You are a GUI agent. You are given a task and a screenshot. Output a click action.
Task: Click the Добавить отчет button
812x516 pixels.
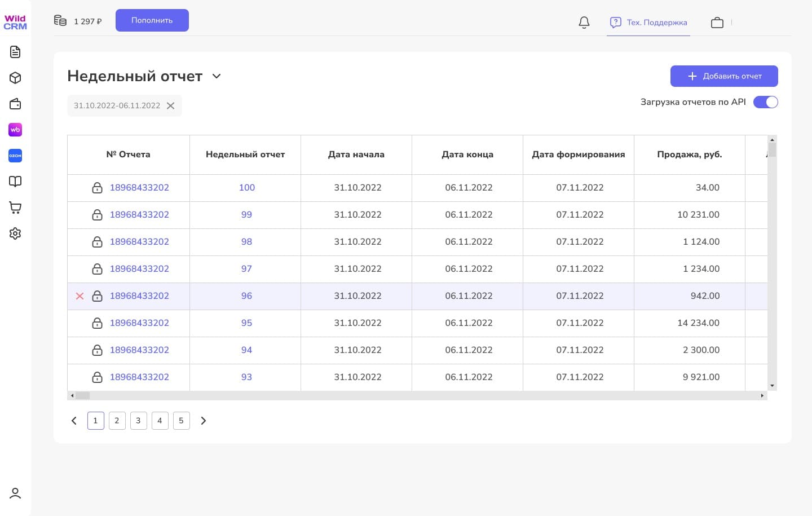pos(724,76)
